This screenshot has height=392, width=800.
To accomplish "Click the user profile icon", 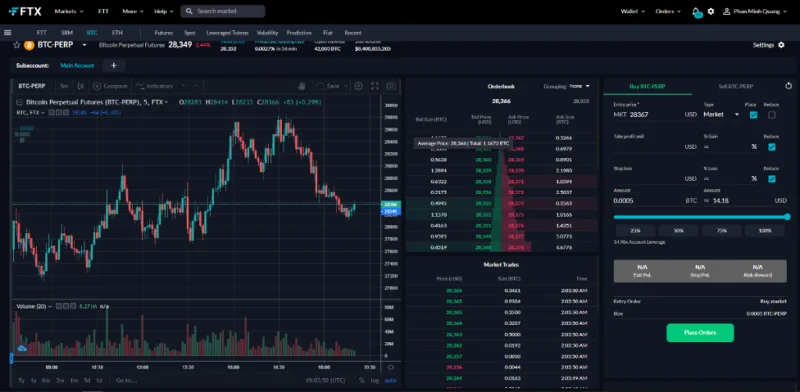I will (x=727, y=11).
